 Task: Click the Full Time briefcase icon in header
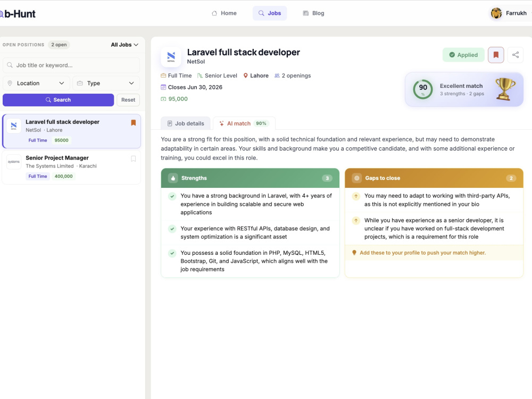pyautogui.click(x=163, y=76)
